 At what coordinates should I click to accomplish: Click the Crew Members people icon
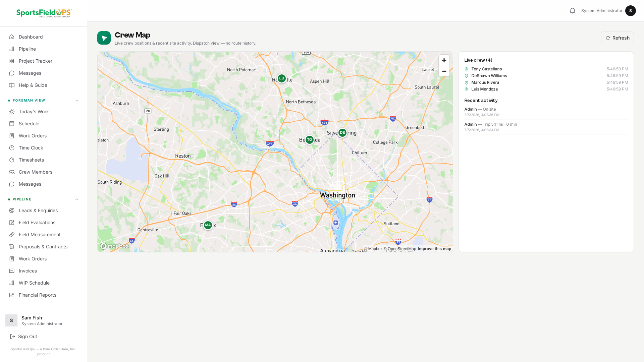tap(12, 172)
